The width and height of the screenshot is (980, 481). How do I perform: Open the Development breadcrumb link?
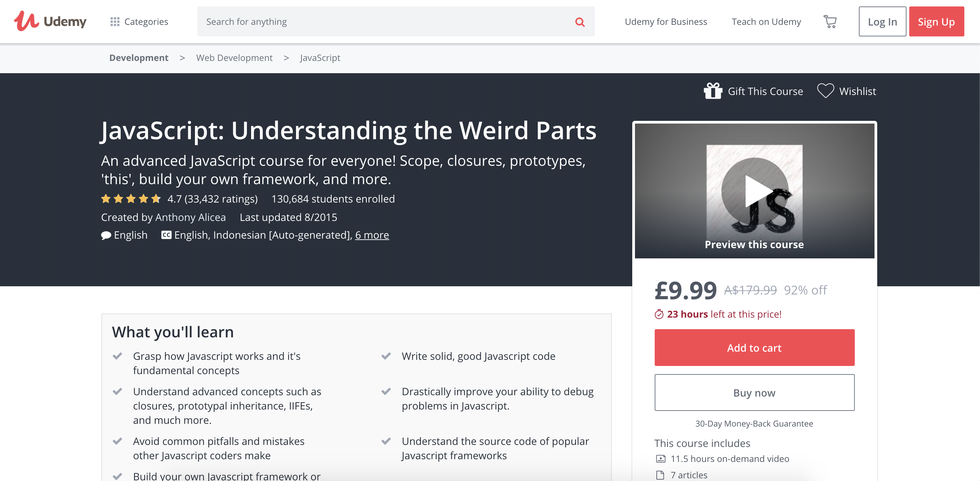138,58
